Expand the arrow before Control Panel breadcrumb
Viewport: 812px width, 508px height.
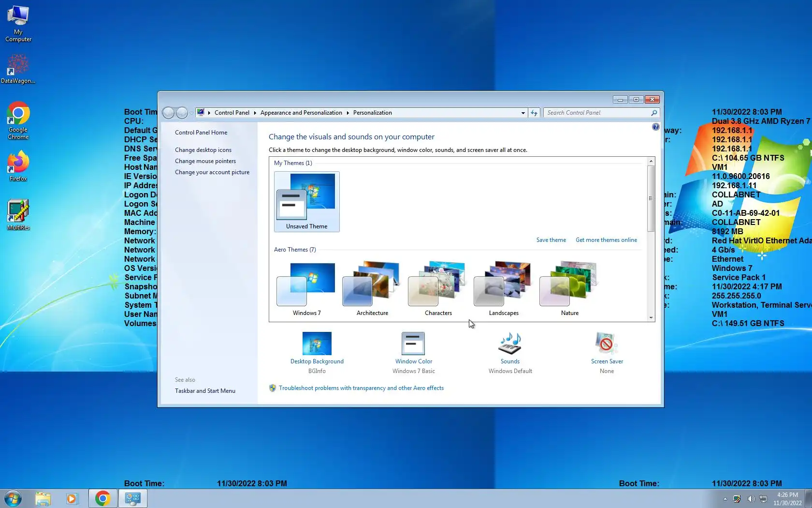pyautogui.click(x=209, y=113)
